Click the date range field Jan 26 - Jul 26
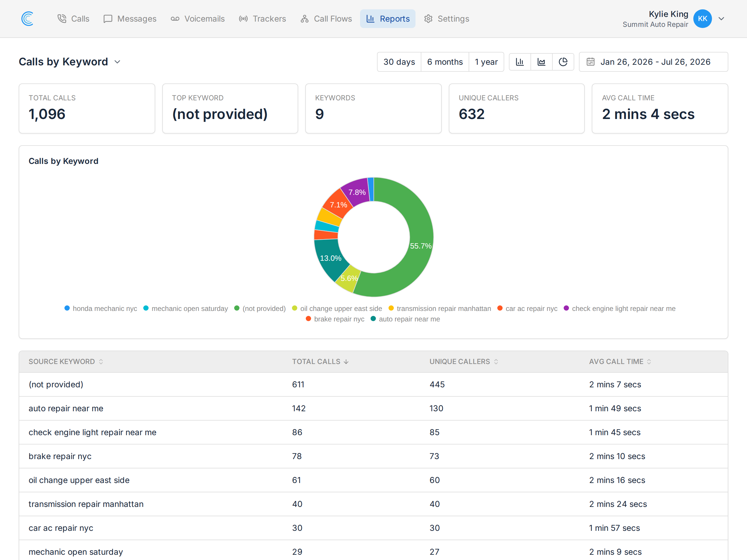Viewport: 747px width, 560px height. coord(653,62)
